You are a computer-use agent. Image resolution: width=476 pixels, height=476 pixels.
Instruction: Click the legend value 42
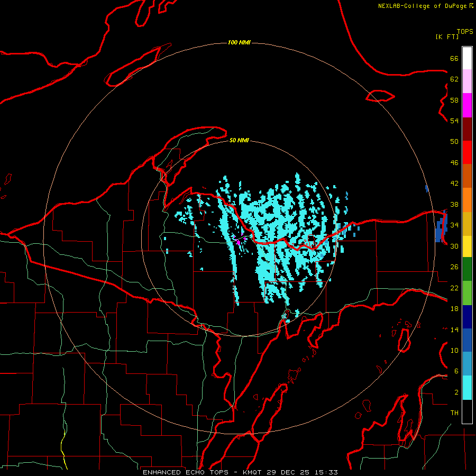[x=454, y=184]
